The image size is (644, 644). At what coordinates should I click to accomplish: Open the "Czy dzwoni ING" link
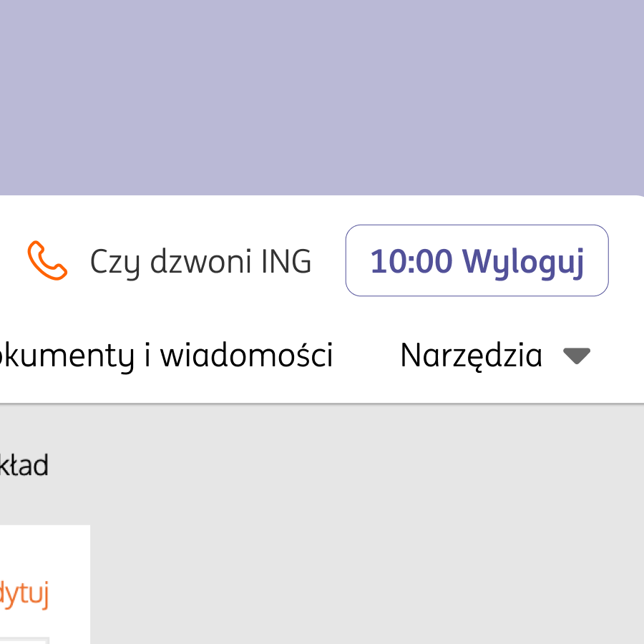click(200, 262)
